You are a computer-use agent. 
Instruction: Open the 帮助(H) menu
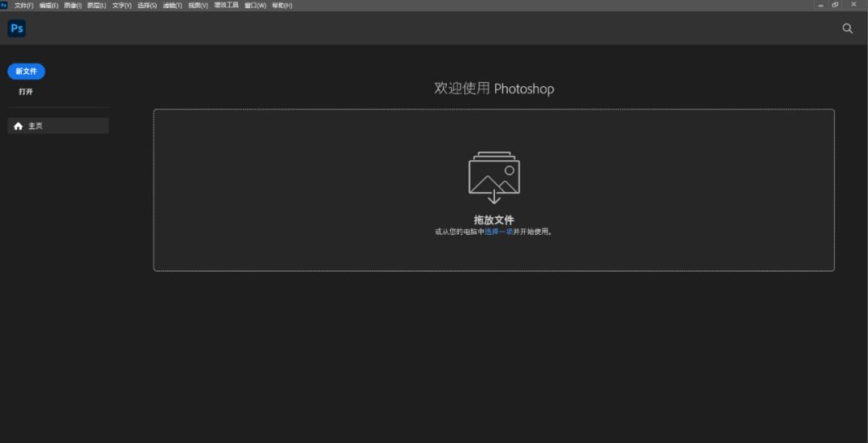[x=282, y=6]
